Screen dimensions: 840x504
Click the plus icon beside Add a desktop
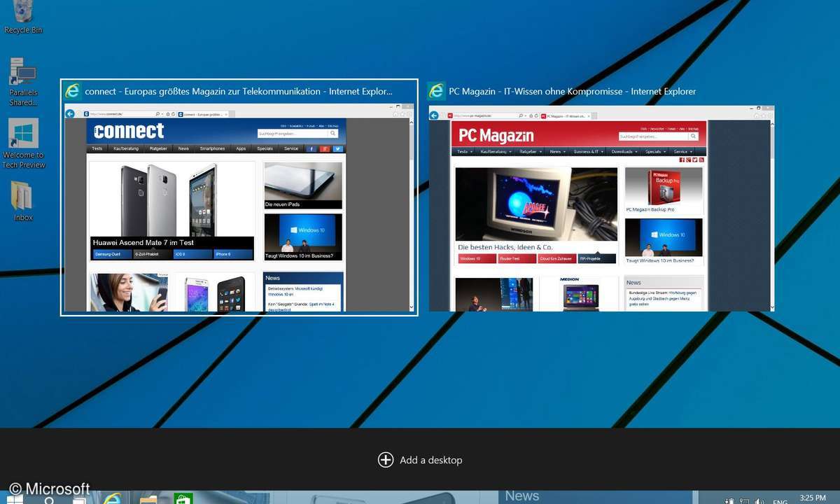pyautogui.click(x=386, y=460)
